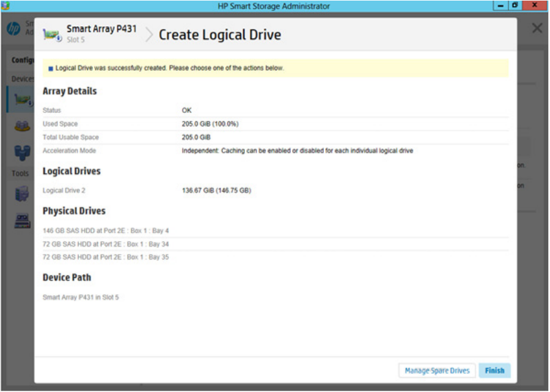The image size is (550, 392).
Task: Restore the HP Smart Storage Administrator window
Action: click(x=515, y=5)
